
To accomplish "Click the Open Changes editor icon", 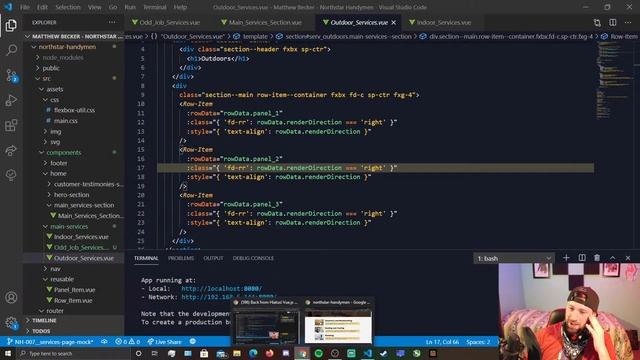I will [597, 22].
